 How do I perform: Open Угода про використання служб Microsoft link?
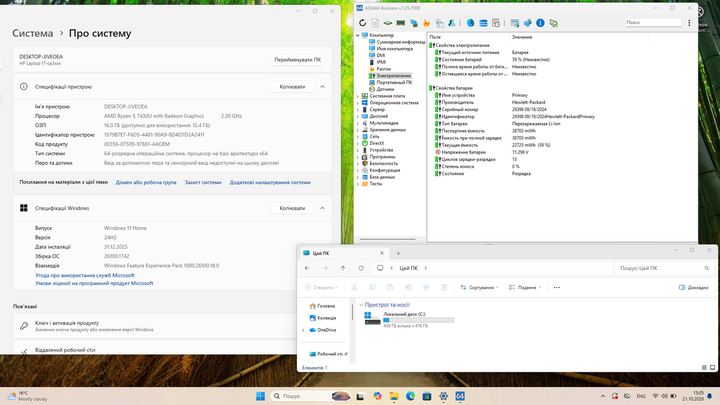pyautogui.click(x=85, y=276)
